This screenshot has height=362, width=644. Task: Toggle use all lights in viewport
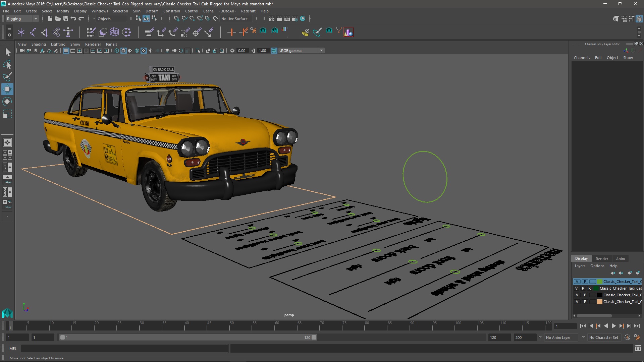click(x=150, y=51)
